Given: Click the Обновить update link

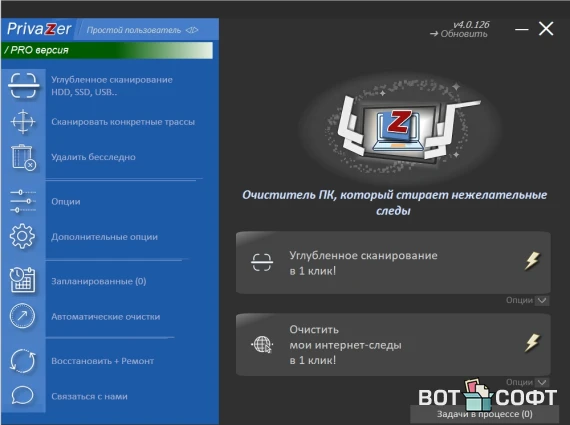Looking at the screenshot, I should point(459,34).
